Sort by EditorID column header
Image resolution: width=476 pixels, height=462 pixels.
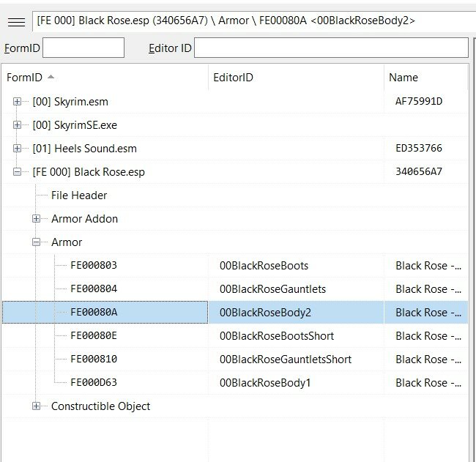point(296,78)
